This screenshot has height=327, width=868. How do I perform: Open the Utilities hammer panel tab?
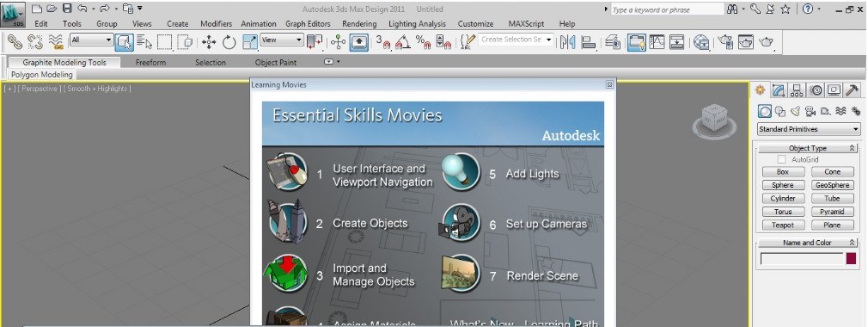[x=853, y=89]
